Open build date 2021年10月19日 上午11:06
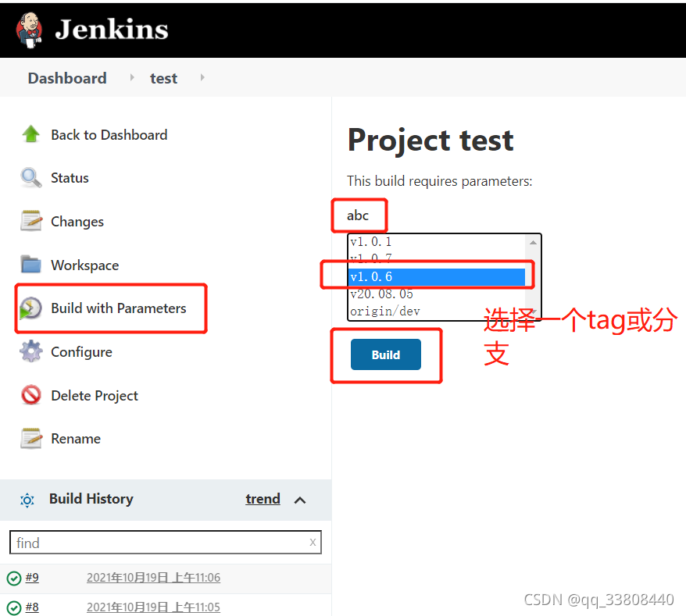The width and height of the screenshot is (686, 616). 154,578
